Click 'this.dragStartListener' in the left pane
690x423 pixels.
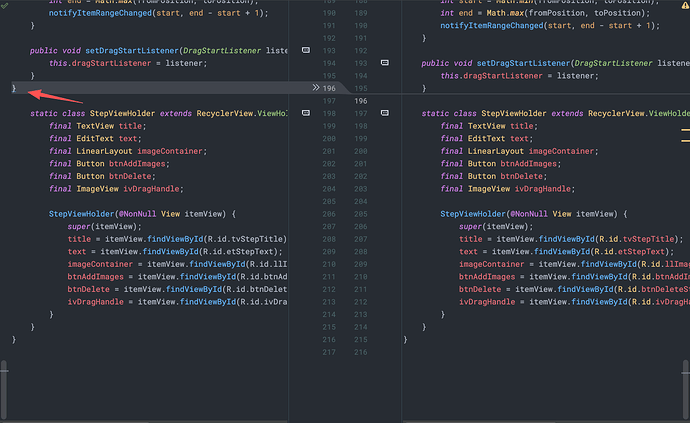coord(100,63)
